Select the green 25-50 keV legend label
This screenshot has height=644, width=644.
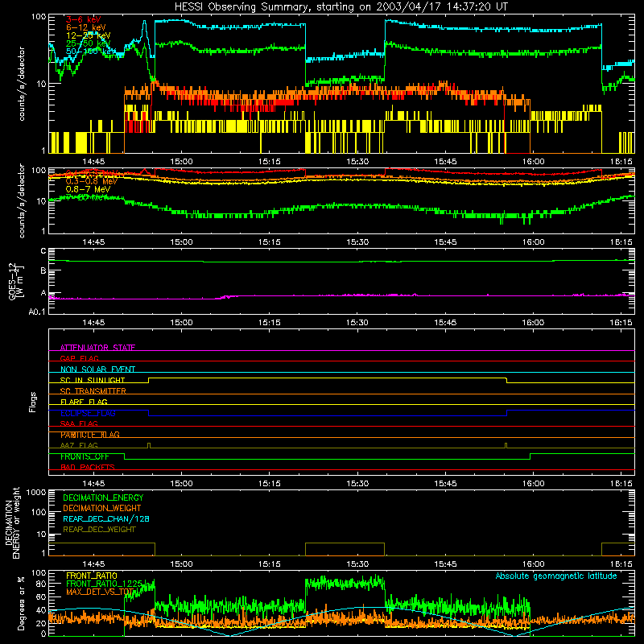coord(88,43)
